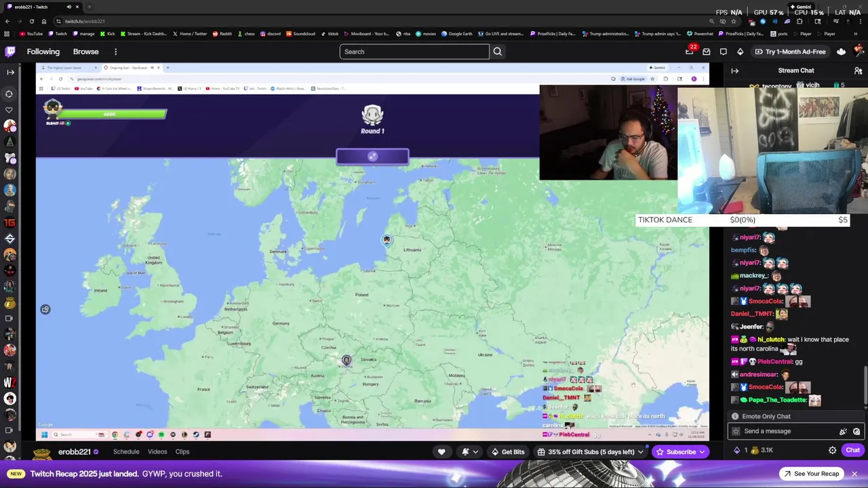Open the Schedule tab under stream
Screen dimensions: 868x488
pos(126,452)
